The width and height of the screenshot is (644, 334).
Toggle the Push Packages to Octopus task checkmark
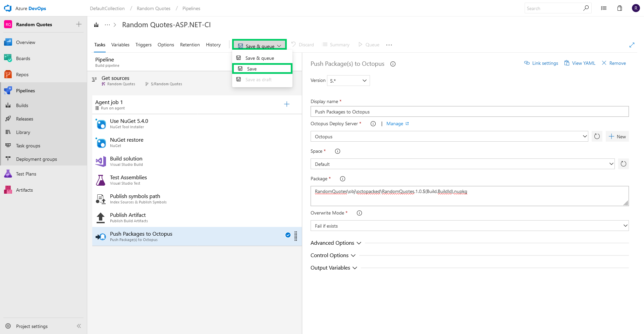pyautogui.click(x=288, y=235)
